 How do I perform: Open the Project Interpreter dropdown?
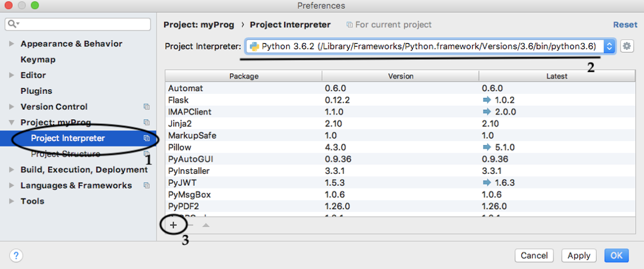coord(609,46)
